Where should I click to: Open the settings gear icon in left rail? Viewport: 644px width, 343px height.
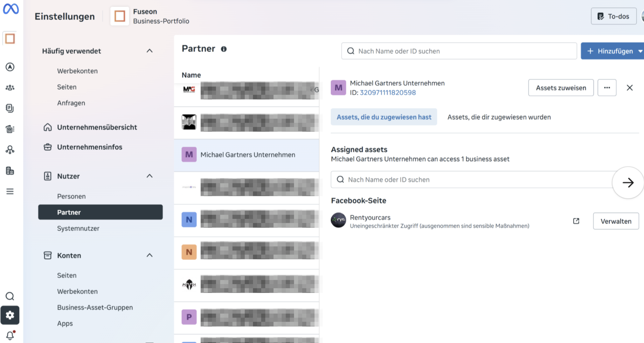pyautogui.click(x=10, y=315)
